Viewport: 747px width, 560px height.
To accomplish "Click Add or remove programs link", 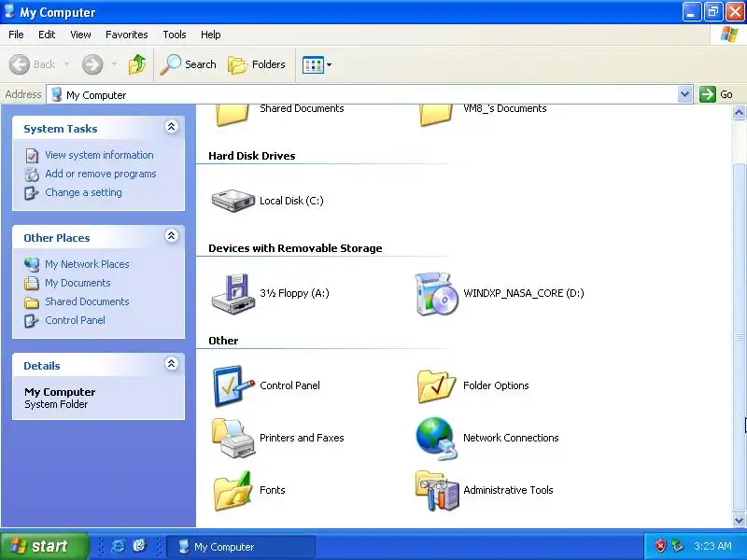I will [101, 174].
